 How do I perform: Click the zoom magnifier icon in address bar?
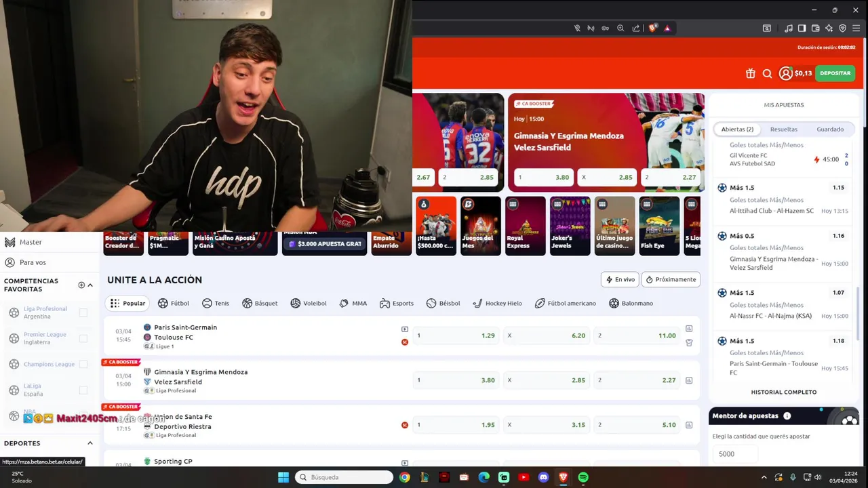click(620, 28)
